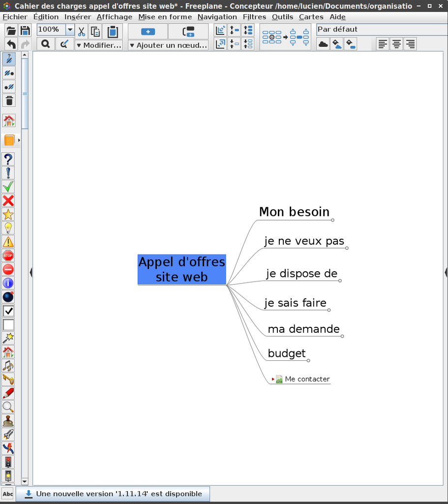Add the blue information icon
This screenshot has width=448, height=504.
[x=8, y=283]
